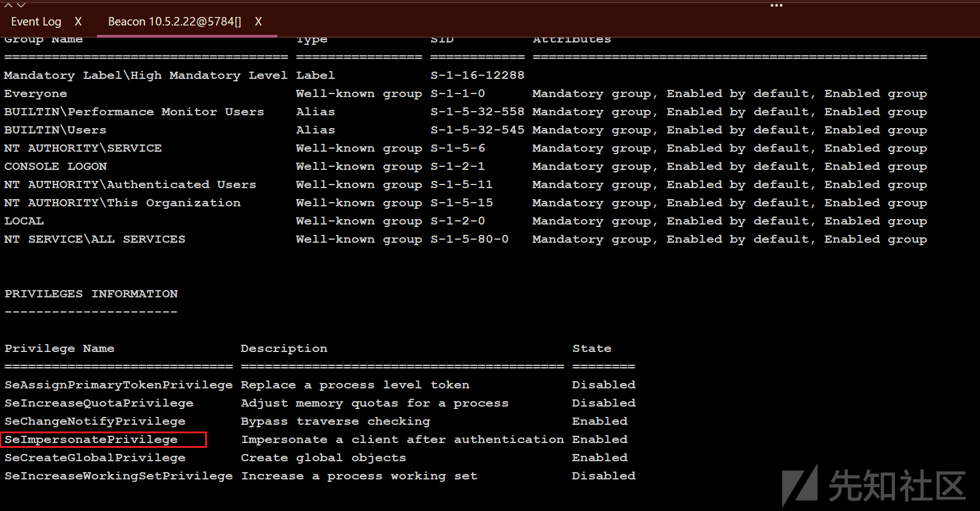Click the "Label" type of the Mandatory Label row

316,75
